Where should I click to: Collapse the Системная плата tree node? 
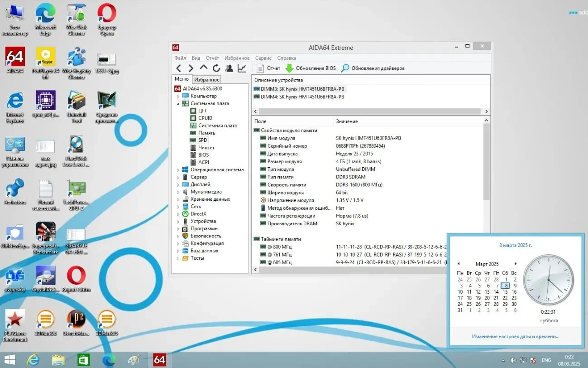point(178,103)
